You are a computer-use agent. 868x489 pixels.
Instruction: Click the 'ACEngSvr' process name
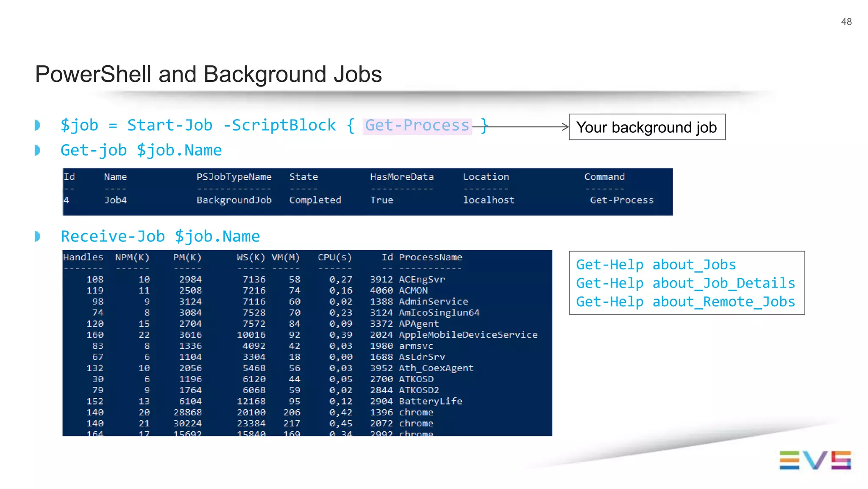click(422, 279)
